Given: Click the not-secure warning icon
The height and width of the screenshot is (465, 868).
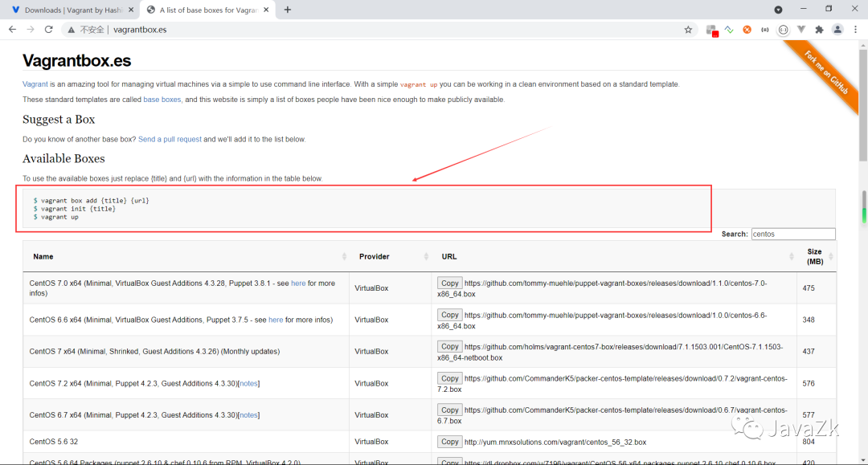Looking at the screenshot, I should coord(72,30).
